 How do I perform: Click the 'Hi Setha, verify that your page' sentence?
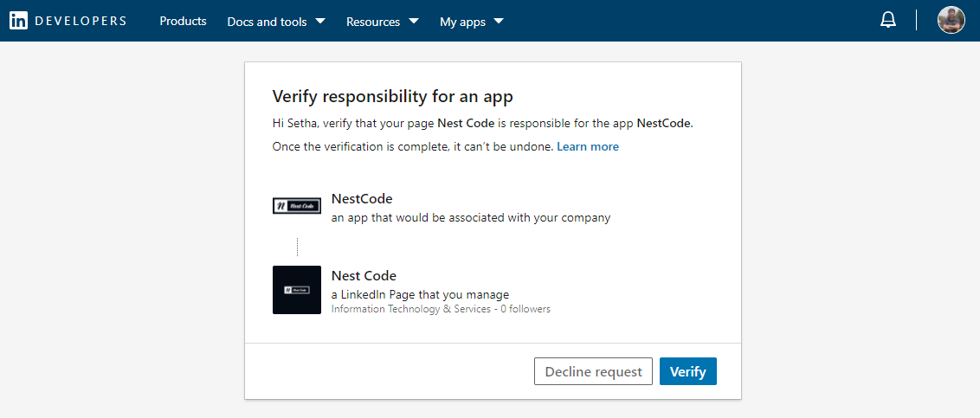(x=483, y=123)
